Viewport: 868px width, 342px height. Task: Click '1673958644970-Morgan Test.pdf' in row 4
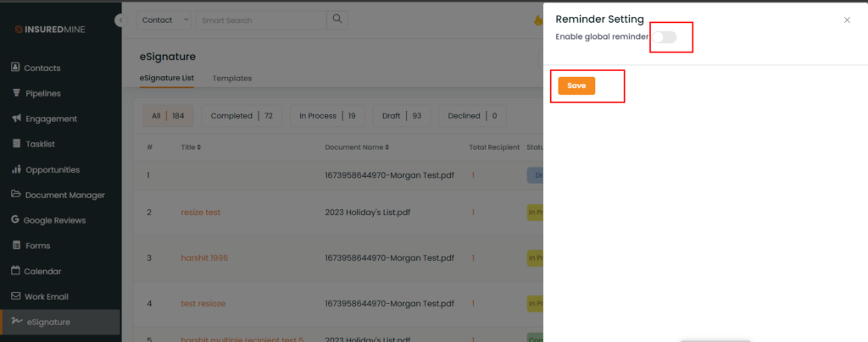click(x=390, y=303)
